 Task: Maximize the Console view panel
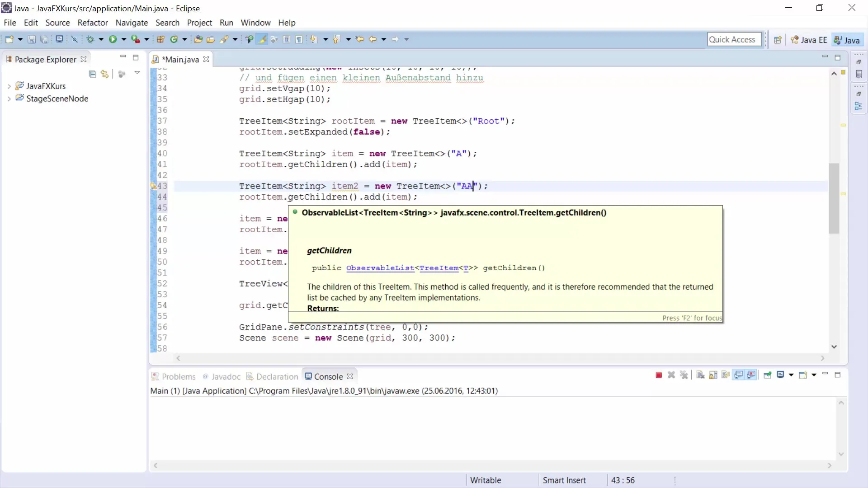click(837, 375)
